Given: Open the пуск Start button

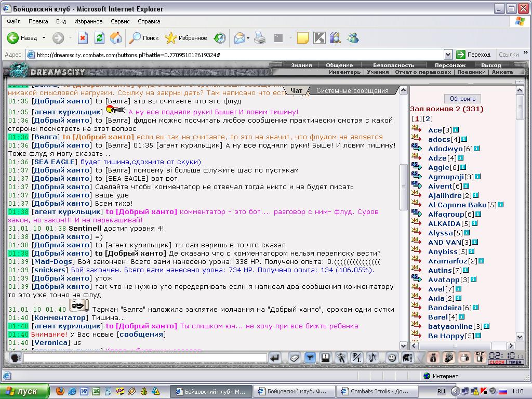Looking at the screenshot, I should tap(24, 391).
